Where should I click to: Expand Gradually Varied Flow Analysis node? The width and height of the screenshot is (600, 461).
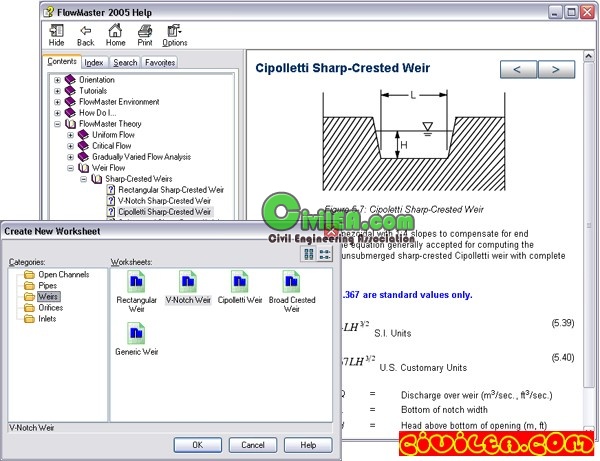coord(70,157)
